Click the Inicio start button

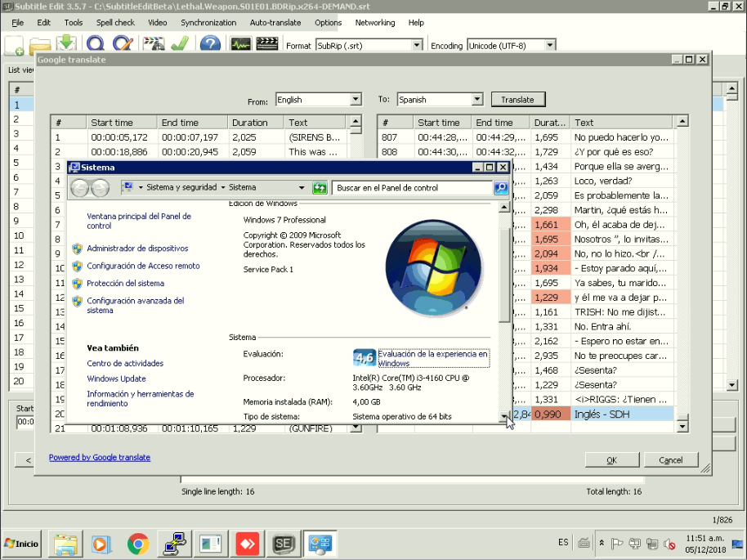pyautogui.click(x=21, y=544)
